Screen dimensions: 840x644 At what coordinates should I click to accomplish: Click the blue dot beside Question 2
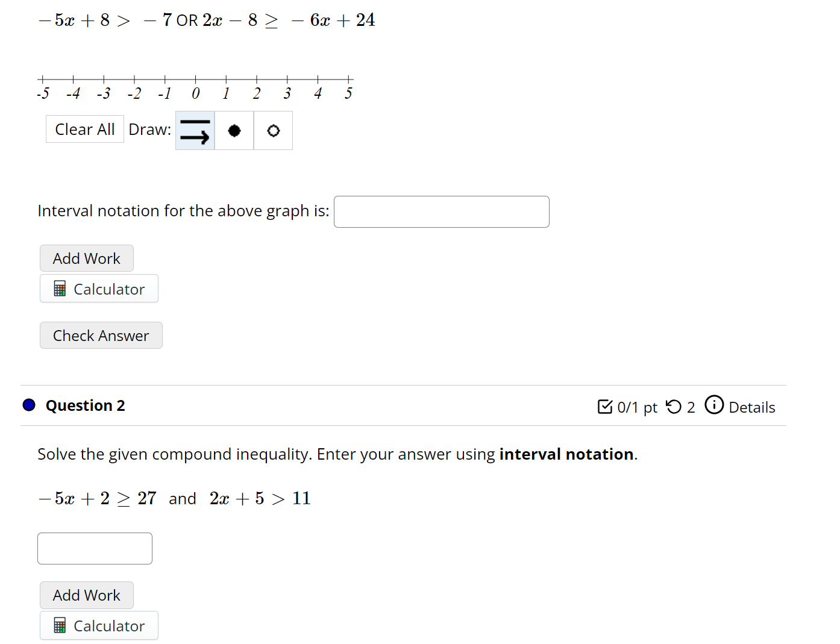click(x=28, y=405)
